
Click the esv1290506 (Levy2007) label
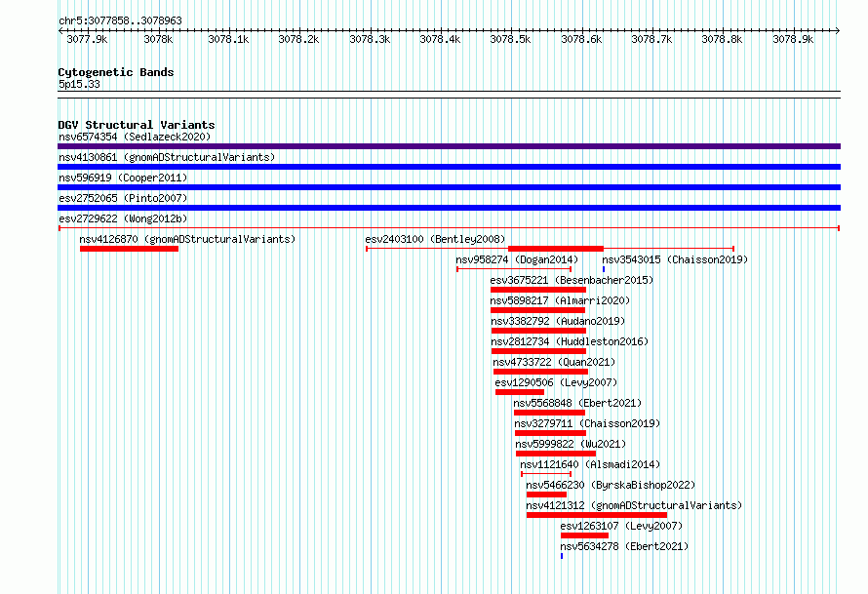point(556,382)
